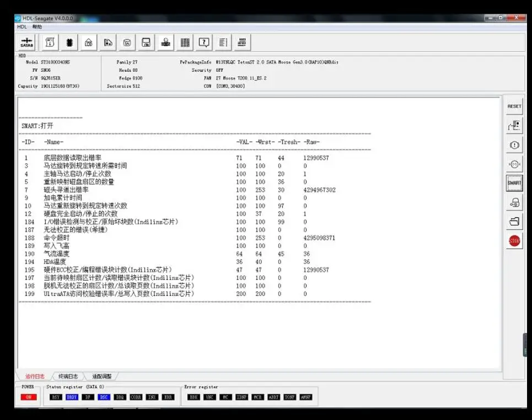Click the SMART button in right sidebar
Viewport: 532px width, 420px height.
(514, 183)
